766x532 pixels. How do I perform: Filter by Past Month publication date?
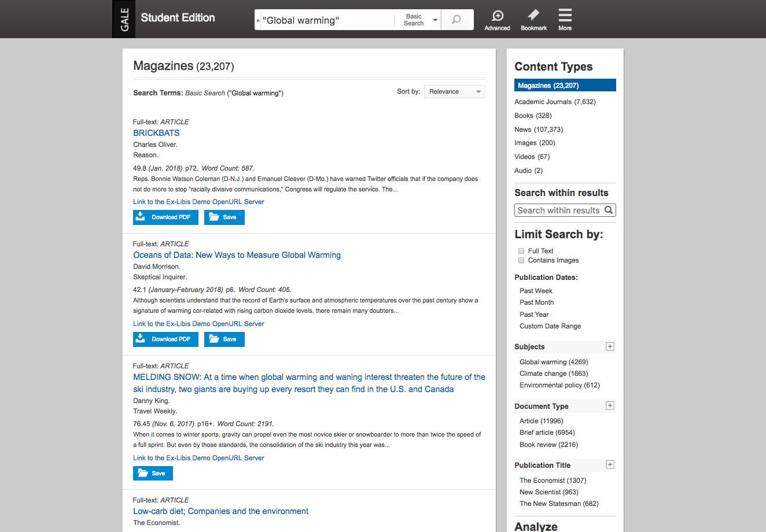pyautogui.click(x=536, y=302)
